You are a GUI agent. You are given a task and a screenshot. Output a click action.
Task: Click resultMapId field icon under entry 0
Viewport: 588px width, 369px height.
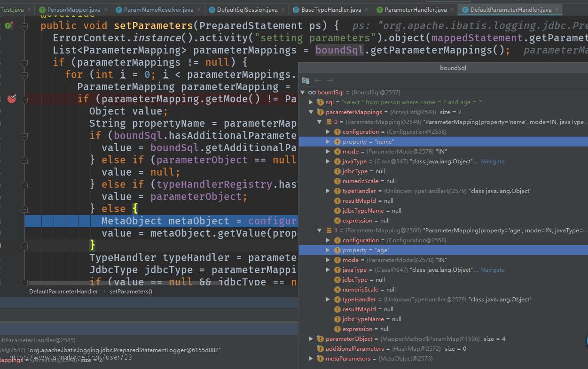337,201
